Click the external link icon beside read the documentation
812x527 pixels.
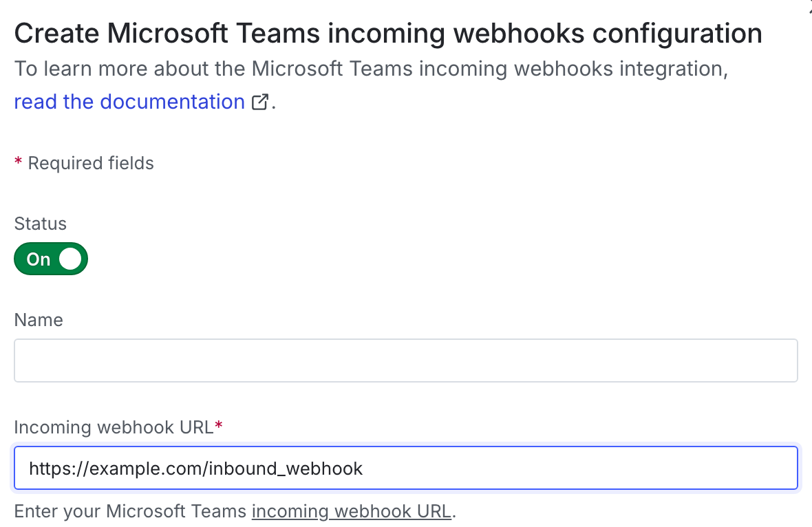click(x=259, y=102)
